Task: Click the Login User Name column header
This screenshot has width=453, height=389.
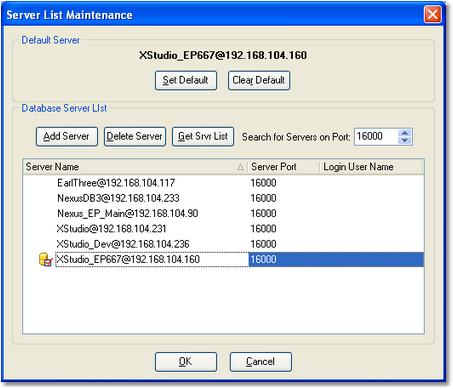Action: click(x=371, y=167)
